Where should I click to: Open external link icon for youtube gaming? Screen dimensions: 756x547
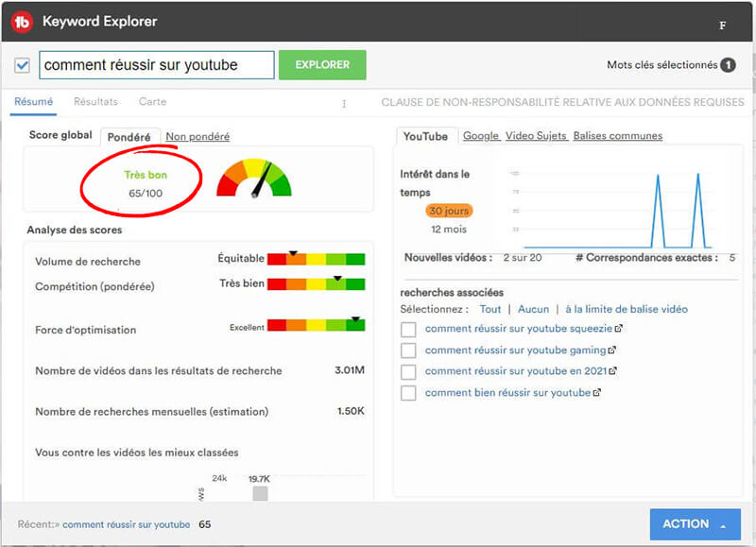pyautogui.click(x=611, y=350)
